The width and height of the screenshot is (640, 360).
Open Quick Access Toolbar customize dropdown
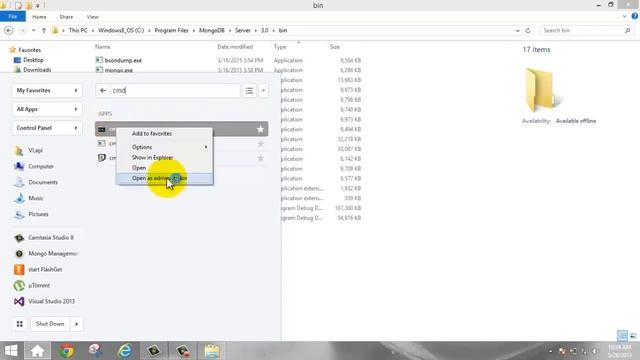pos(38,6)
